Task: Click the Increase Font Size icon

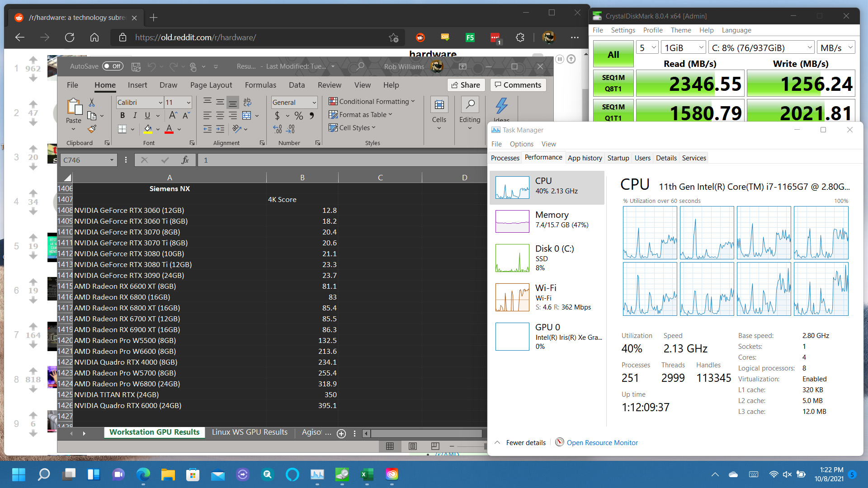Action: 173,116
